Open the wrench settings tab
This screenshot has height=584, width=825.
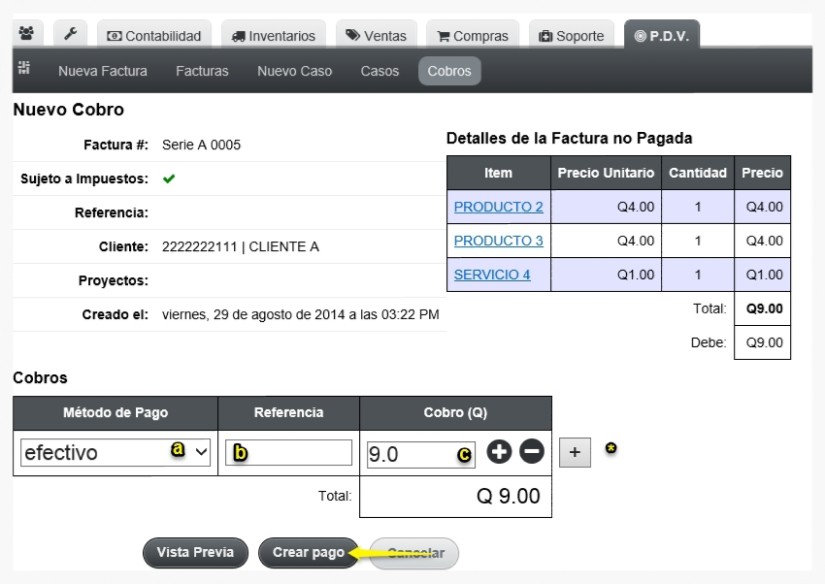[x=71, y=34]
